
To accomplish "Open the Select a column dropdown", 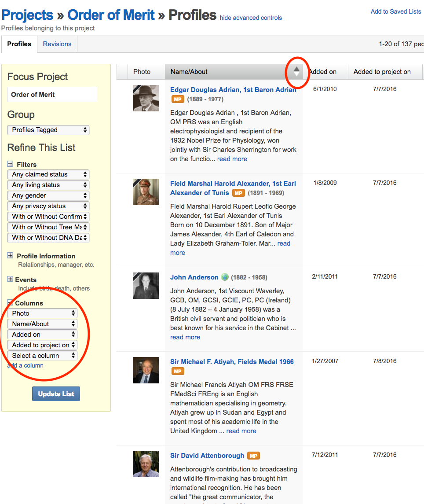I will click(x=43, y=356).
